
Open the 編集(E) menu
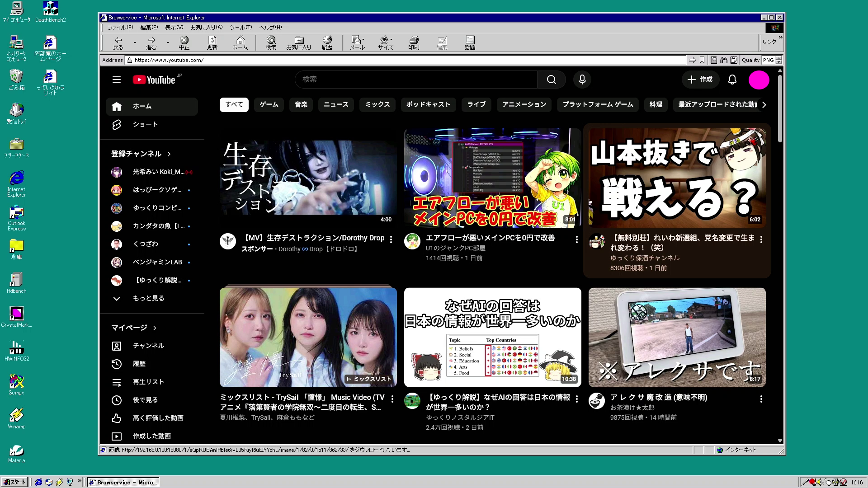coord(149,28)
